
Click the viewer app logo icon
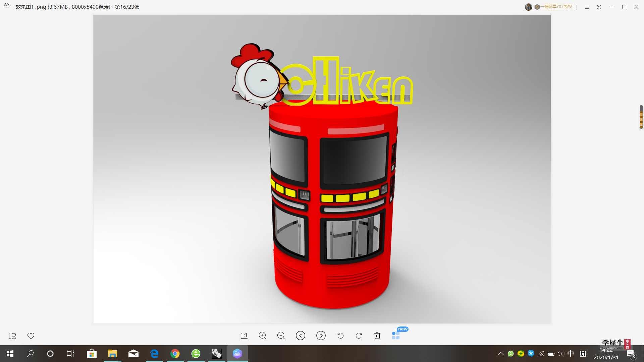7,6
